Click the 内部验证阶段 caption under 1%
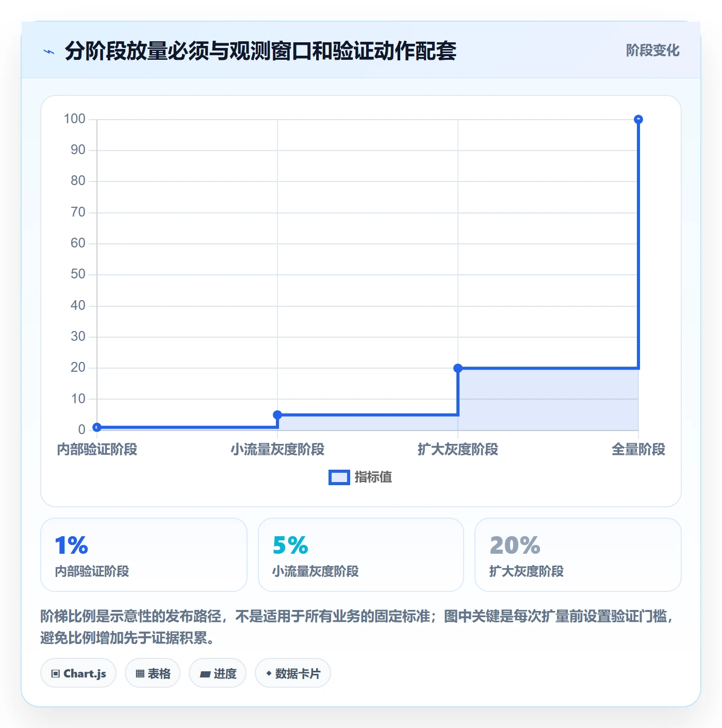The height and width of the screenshot is (728, 722). coord(92,571)
